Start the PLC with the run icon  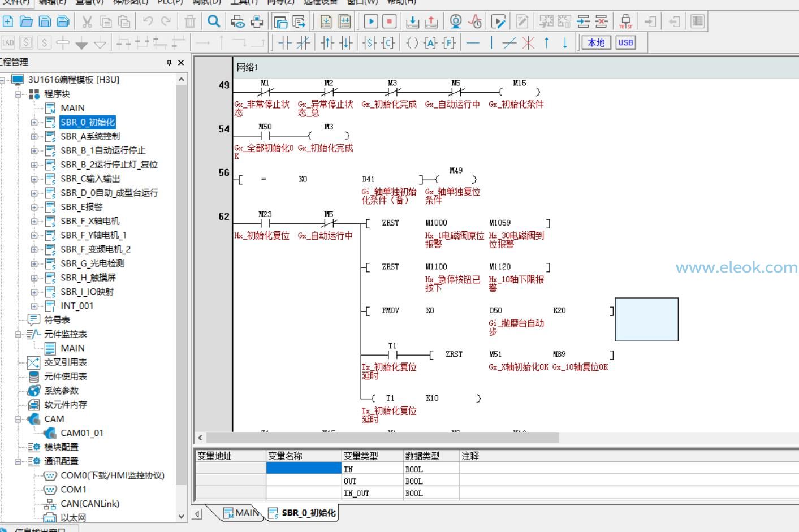pos(371,21)
